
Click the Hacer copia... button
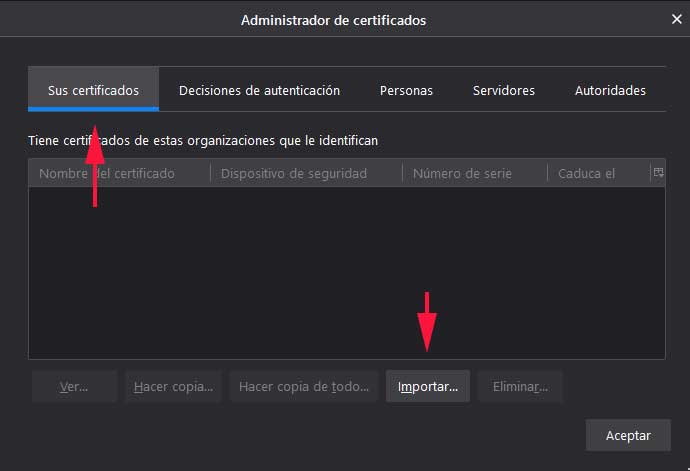[173, 386]
